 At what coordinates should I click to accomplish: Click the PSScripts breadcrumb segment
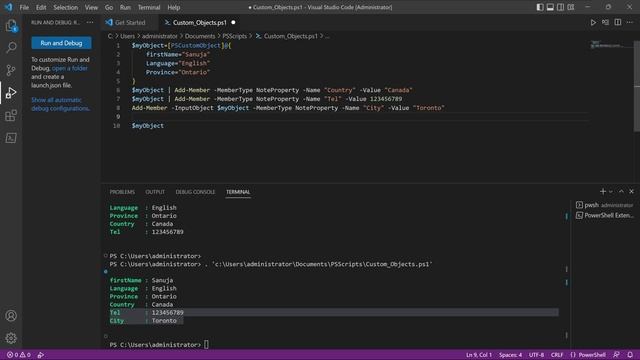[x=235, y=36]
